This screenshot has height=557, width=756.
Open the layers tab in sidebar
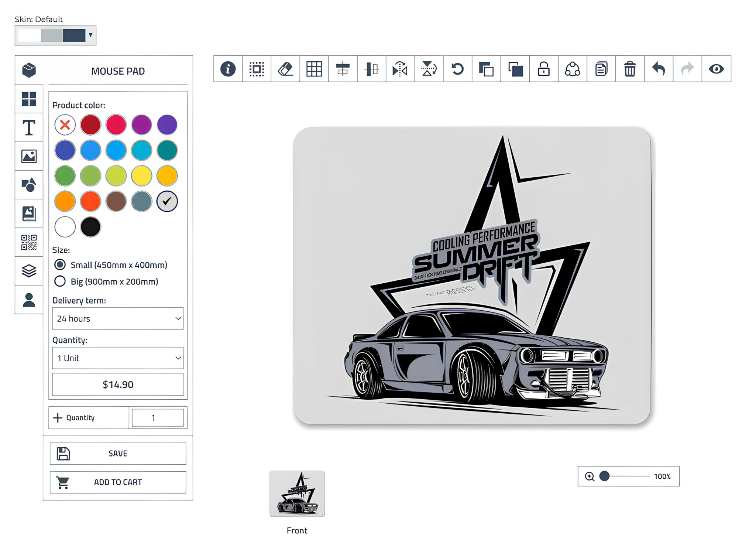pos(29,271)
